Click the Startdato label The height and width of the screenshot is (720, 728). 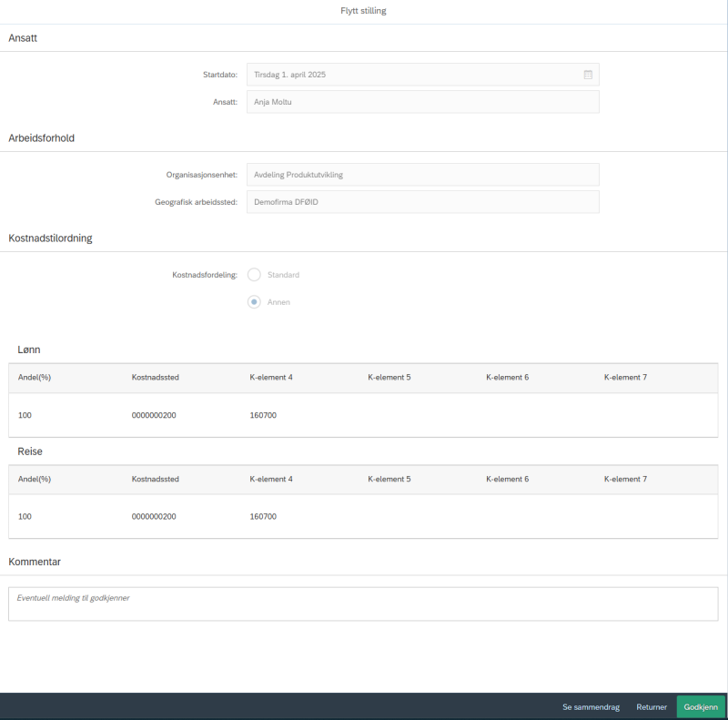[x=220, y=75]
